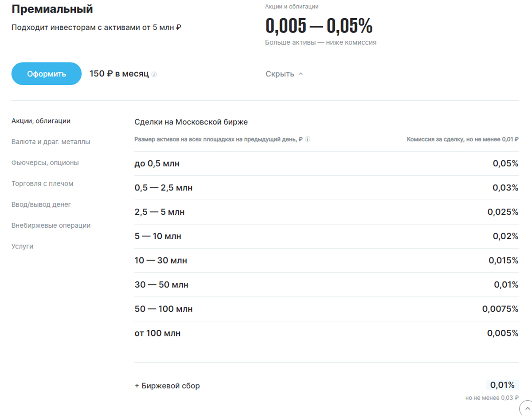
Task: Select the Услуги section
Action: coord(22,246)
